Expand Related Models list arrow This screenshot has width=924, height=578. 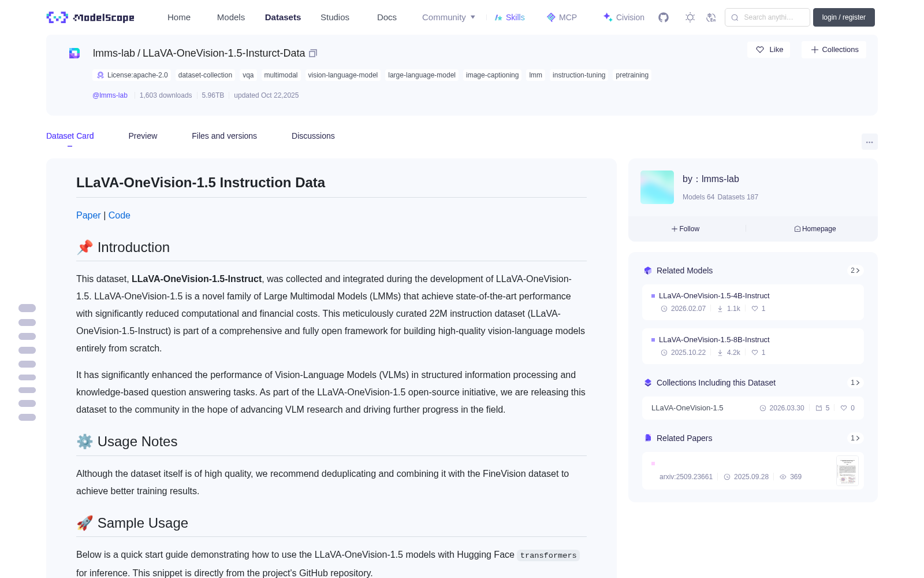click(x=855, y=271)
